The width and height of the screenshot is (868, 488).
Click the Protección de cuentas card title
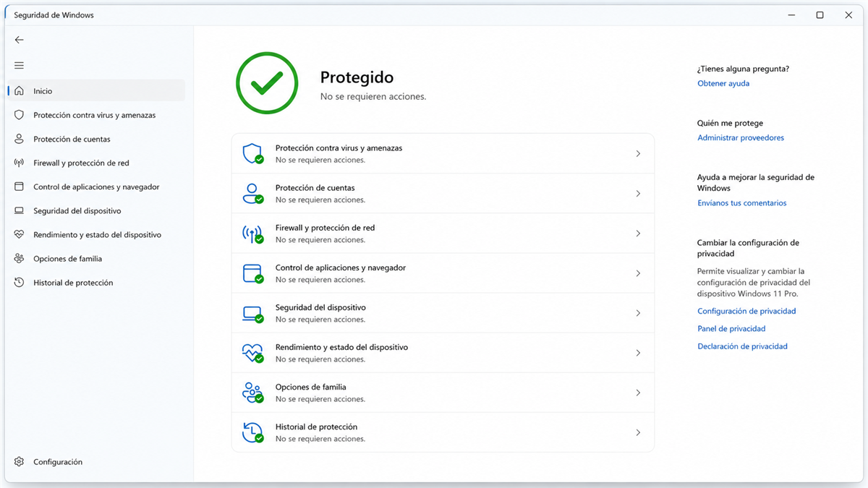[315, 187]
